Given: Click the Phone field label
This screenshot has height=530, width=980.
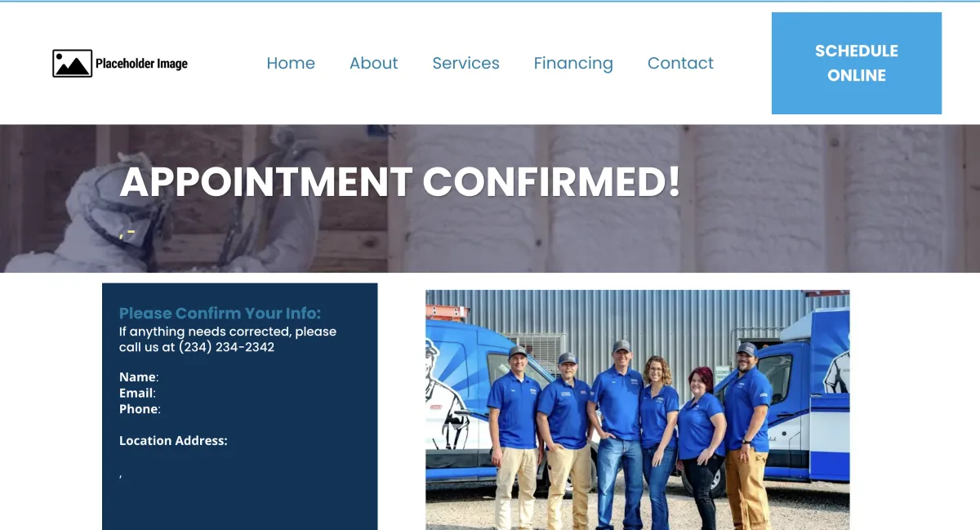Looking at the screenshot, I should tap(139, 409).
